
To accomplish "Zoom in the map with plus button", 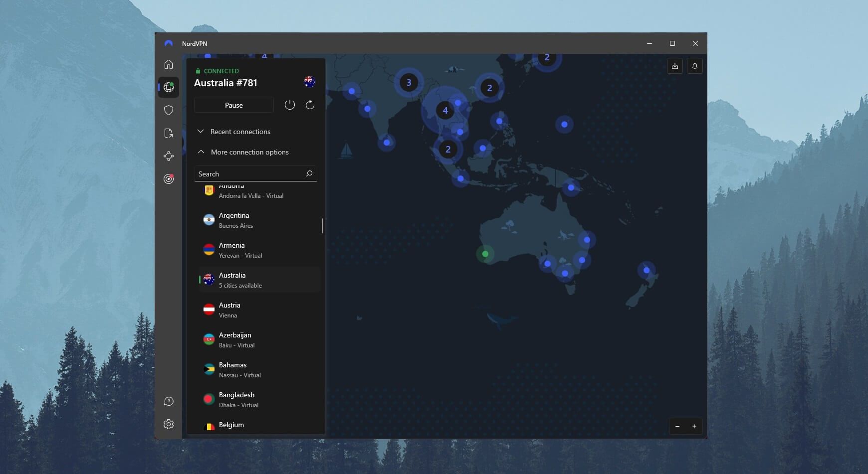I will [694, 426].
